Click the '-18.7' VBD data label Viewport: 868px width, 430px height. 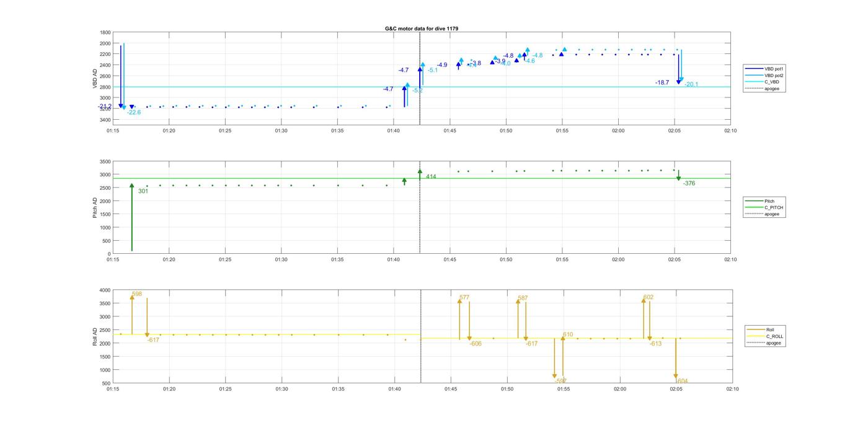[x=662, y=82]
